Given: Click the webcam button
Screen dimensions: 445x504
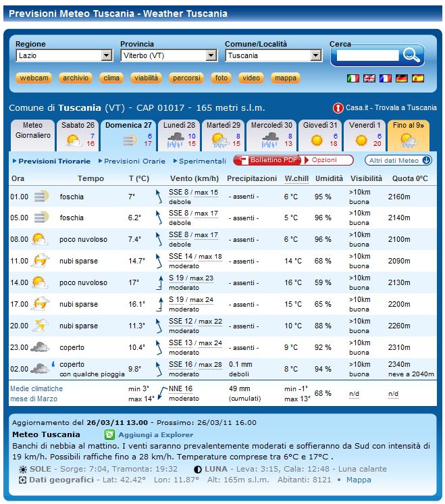Looking at the screenshot, I should click(x=34, y=78).
